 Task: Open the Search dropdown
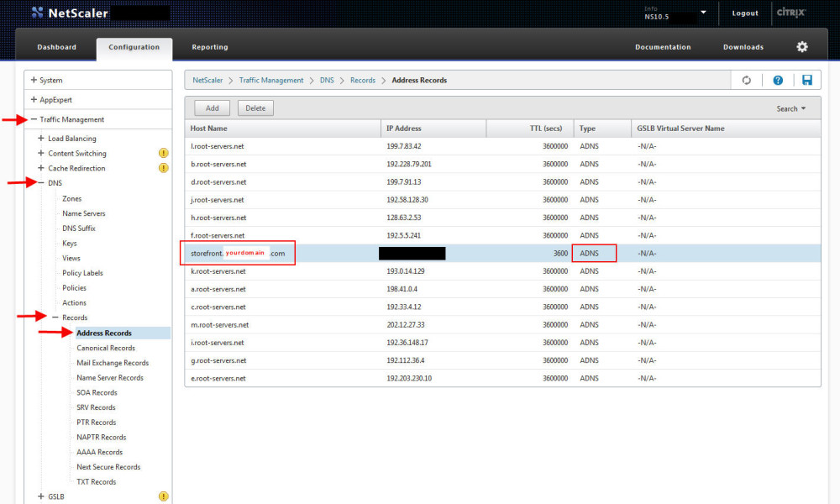tap(789, 108)
